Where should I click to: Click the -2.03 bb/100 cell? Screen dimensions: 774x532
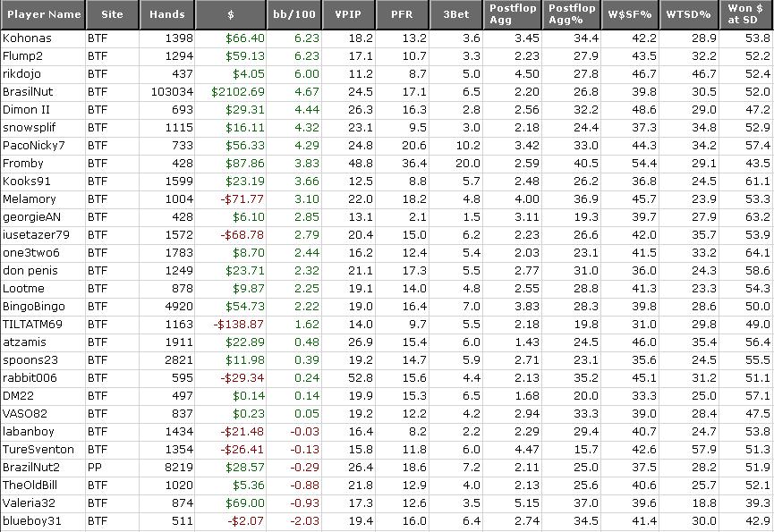[304, 520]
